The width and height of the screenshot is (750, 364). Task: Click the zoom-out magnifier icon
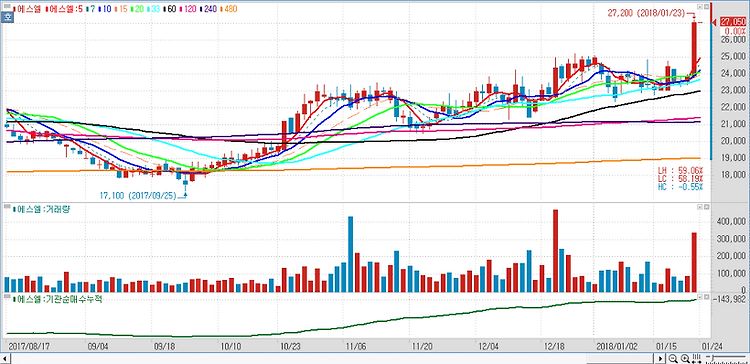[673, 358]
